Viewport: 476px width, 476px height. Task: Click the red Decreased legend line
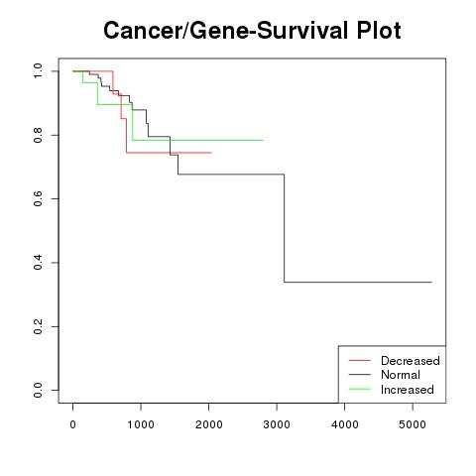(x=360, y=360)
